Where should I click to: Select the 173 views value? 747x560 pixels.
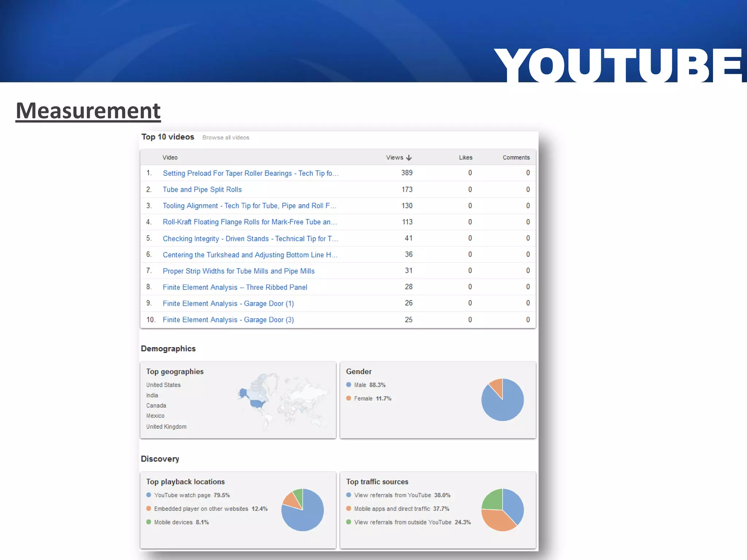pyautogui.click(x=407, y=190)
